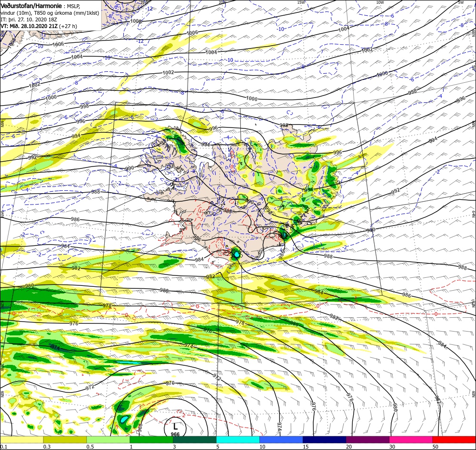Click the VT: Mið. 28.10.2020 21Z valid time
Viewport: 476px width, 450px height.
[x=29, y=26]
